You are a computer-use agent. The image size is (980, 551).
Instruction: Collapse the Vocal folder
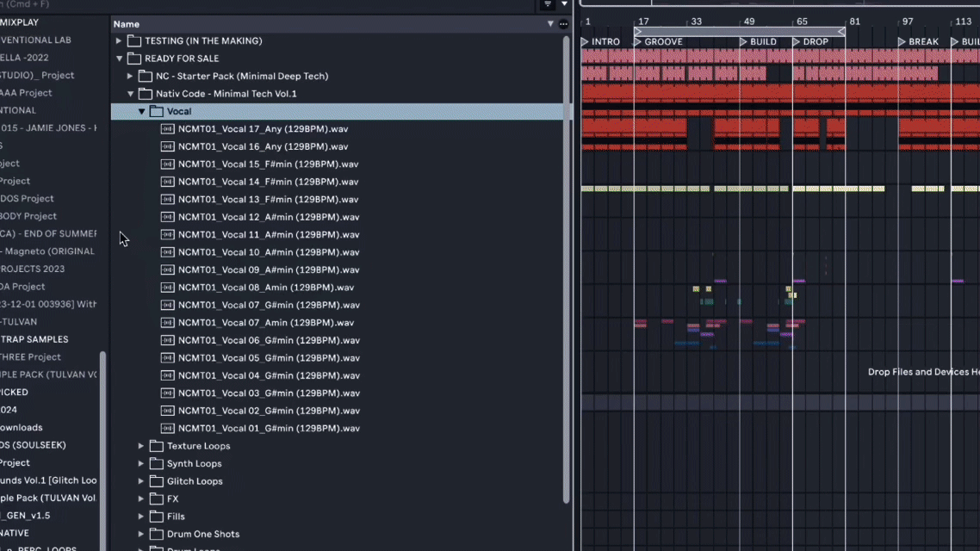click(x=141, y=111)
